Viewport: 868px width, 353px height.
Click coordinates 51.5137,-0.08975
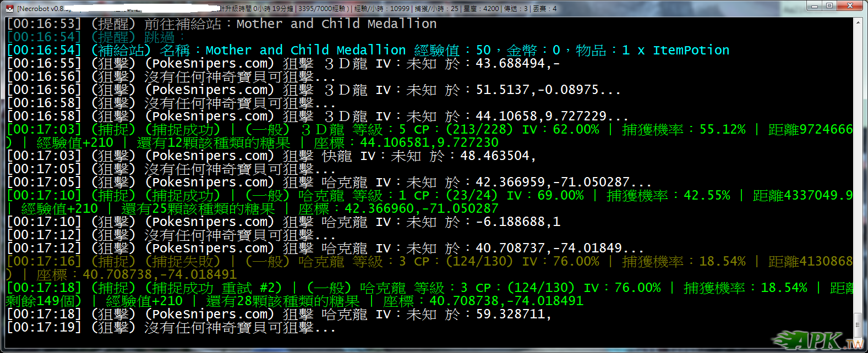pyautogui.click(x=548, y=90)
